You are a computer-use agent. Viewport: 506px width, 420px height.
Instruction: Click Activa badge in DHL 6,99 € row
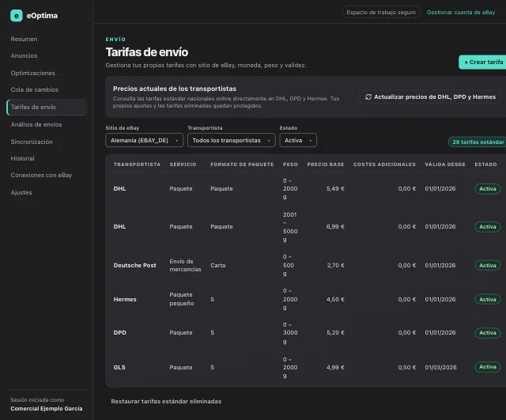(x=488, y=227)
